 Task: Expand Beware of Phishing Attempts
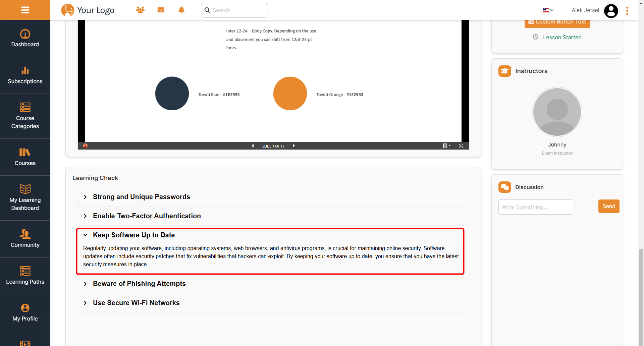[x=273, y=284]
